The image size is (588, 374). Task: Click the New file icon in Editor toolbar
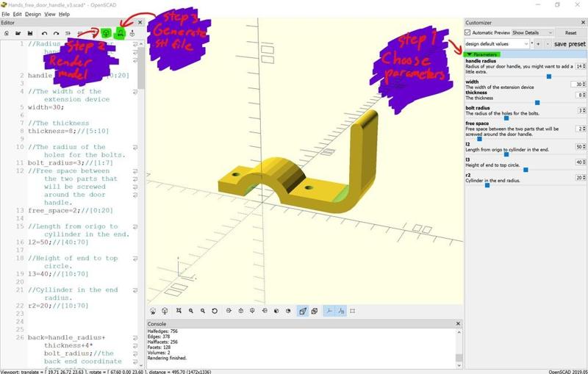point(7,33)
